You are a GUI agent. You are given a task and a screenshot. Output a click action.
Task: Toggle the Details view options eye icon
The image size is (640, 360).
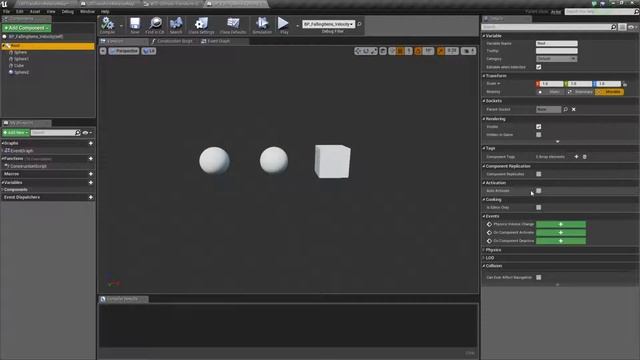point(633,27)
